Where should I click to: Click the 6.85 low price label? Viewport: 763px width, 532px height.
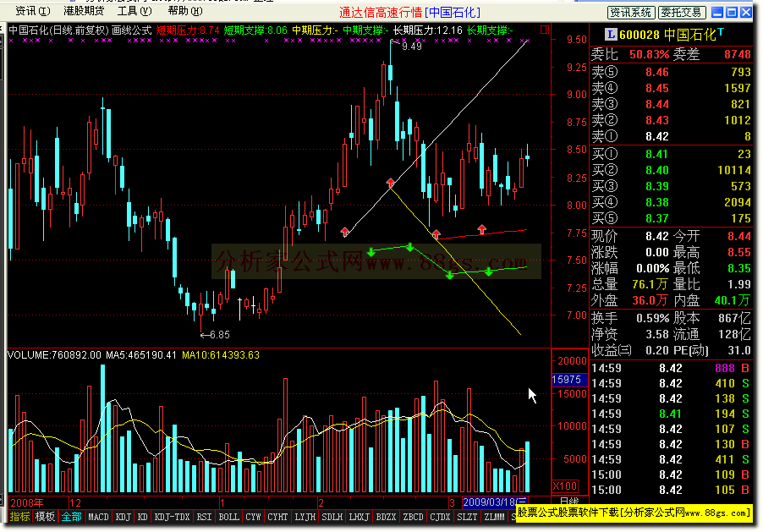pos(219,335)
